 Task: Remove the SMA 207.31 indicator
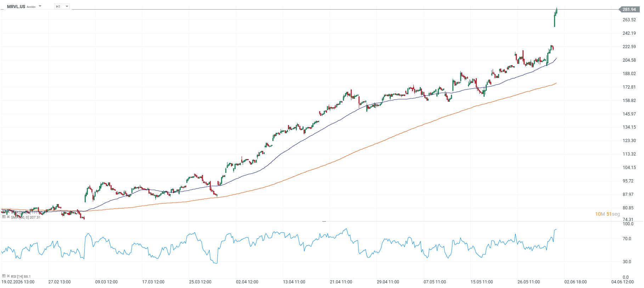coord(8,217)
